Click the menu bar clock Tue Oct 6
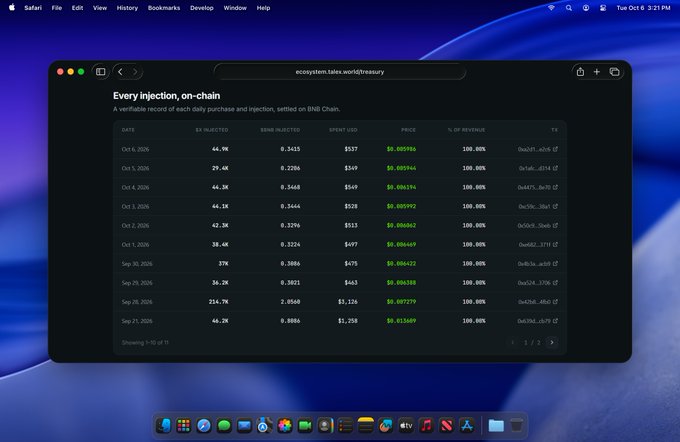The height and width of the screenshot is (442, 680). click(644, 8)
